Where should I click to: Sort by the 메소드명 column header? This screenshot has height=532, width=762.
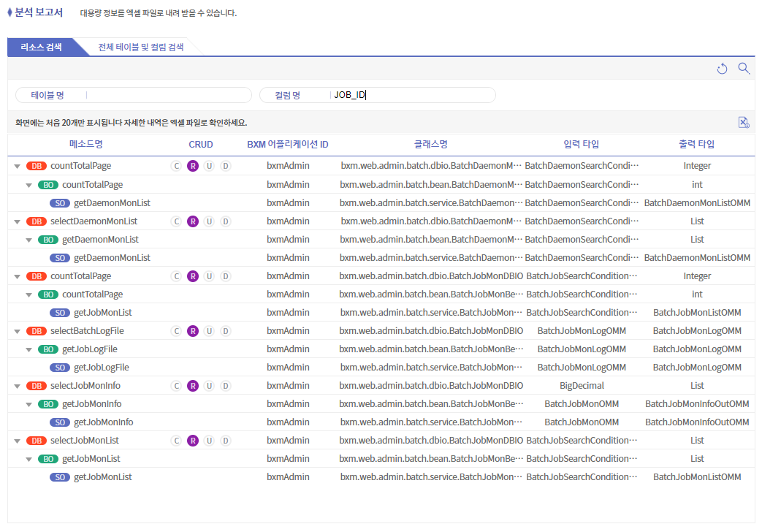(x=86, y=144)
